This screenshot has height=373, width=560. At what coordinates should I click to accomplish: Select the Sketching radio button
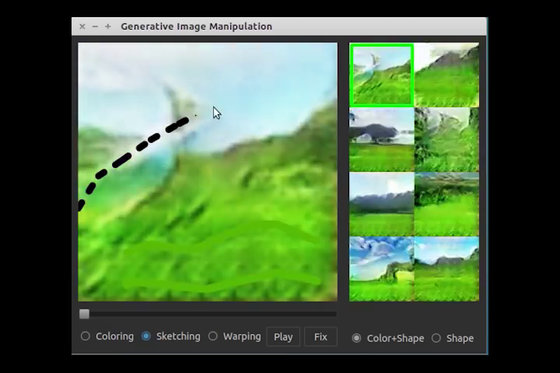pos(146,336)
